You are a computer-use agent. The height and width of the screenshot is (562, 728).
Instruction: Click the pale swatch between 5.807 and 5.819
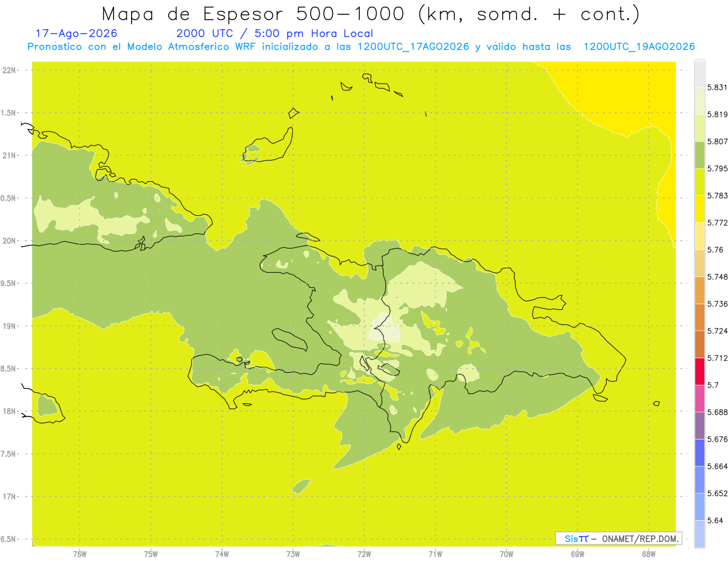699,127
